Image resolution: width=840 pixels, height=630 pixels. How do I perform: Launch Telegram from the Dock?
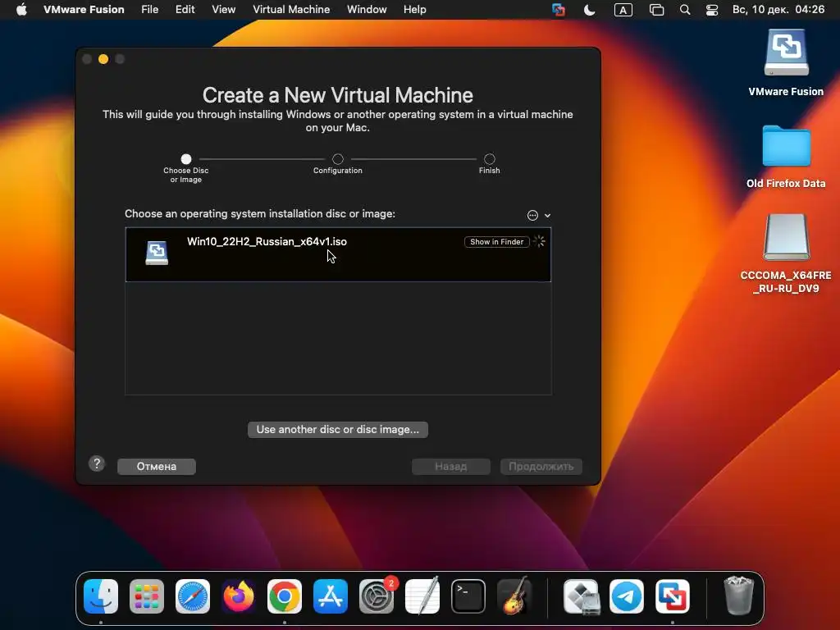pos(627,596)
